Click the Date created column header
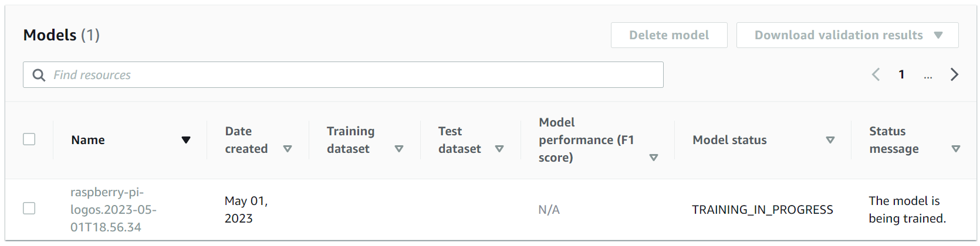 (x=246, y=140)
